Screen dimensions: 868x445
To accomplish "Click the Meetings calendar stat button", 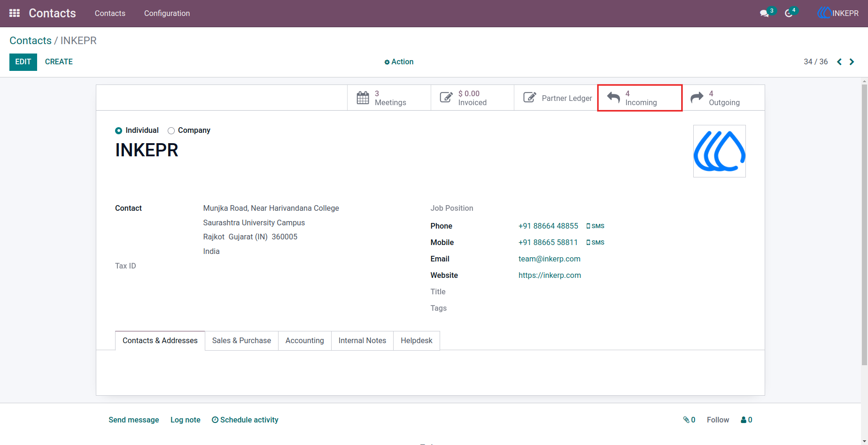I will click(389, 98).
